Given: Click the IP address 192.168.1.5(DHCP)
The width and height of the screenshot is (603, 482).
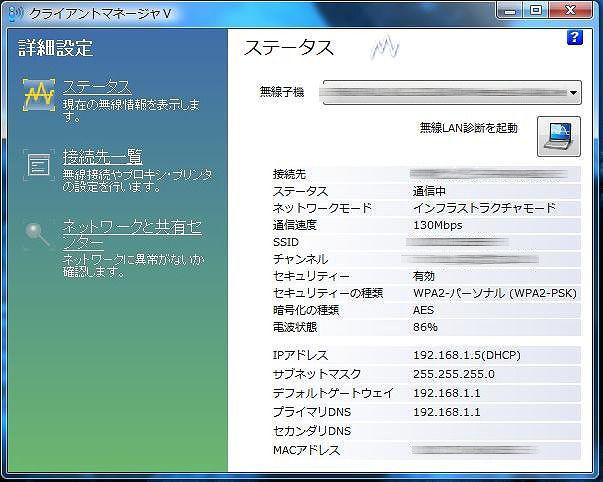Looking at the screenshot, I should click(467, 355).
